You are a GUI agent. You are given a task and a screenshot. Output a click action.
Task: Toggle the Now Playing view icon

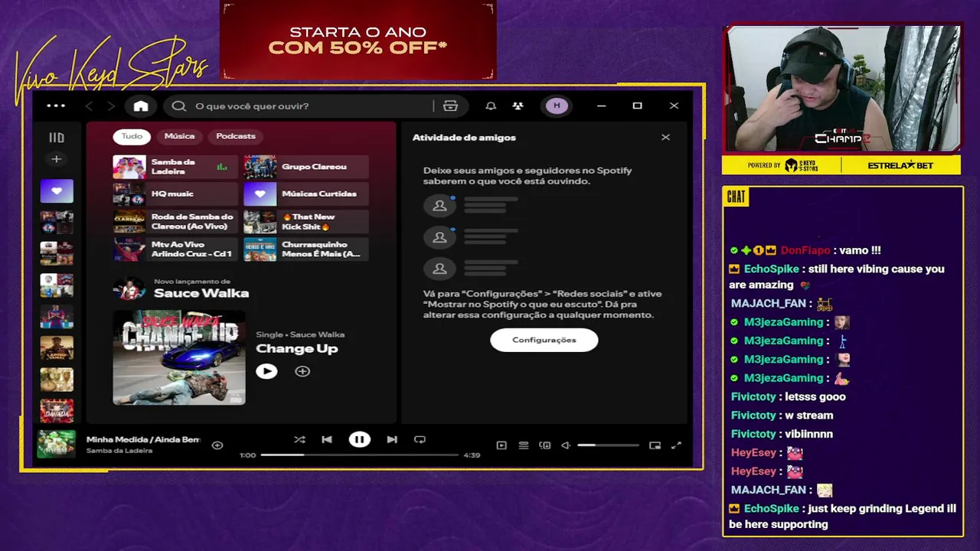501,445
